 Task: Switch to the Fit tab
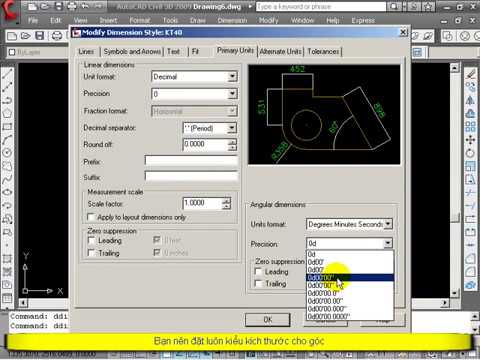click(x=195, y=51)
